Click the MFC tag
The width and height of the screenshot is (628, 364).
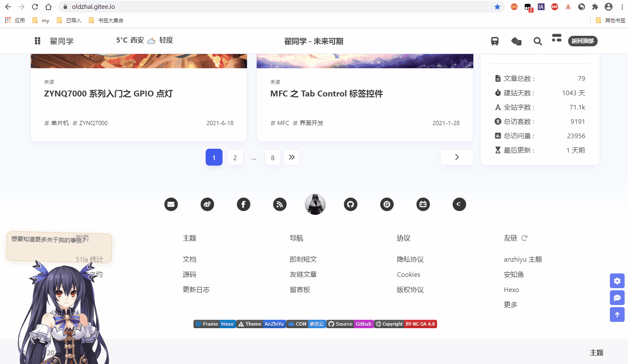(280, 123)
